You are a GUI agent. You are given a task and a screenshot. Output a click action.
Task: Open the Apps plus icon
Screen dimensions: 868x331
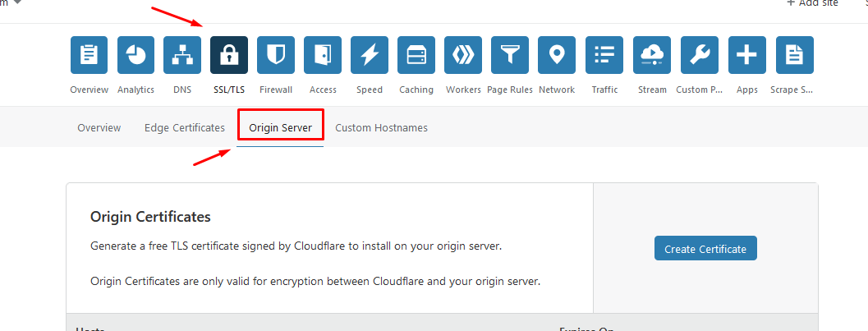tap(747, 55)
